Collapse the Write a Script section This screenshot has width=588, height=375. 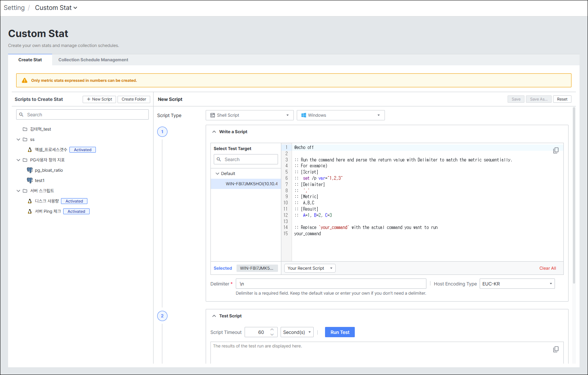[x=214, y=132]
